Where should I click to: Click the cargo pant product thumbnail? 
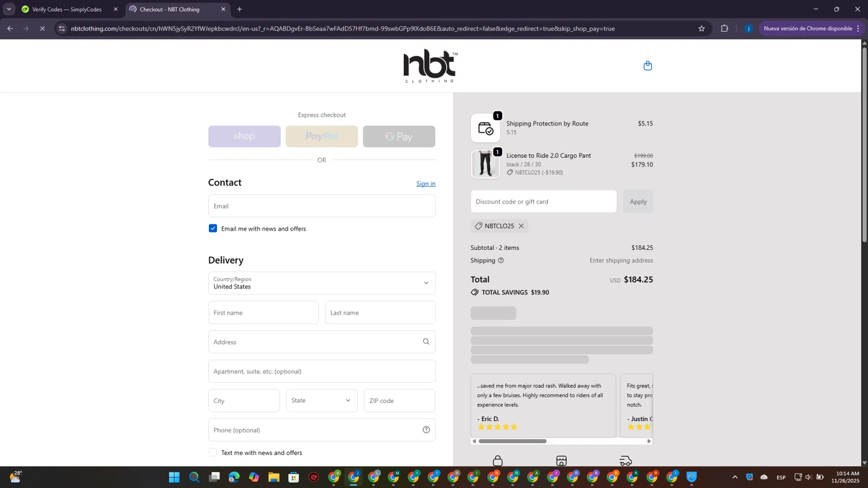(486, 164)
